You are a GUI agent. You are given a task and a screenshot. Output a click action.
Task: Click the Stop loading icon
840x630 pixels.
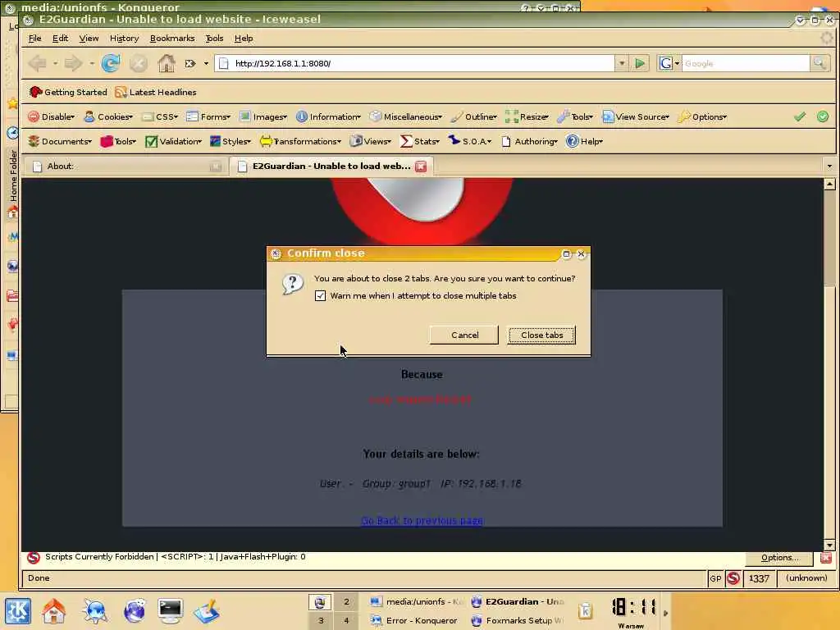pos(138,63)
